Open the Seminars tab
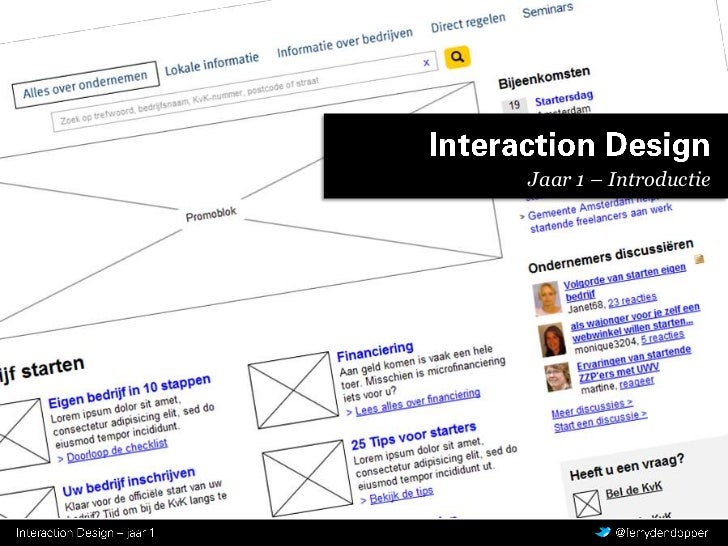 pos(548,10)
